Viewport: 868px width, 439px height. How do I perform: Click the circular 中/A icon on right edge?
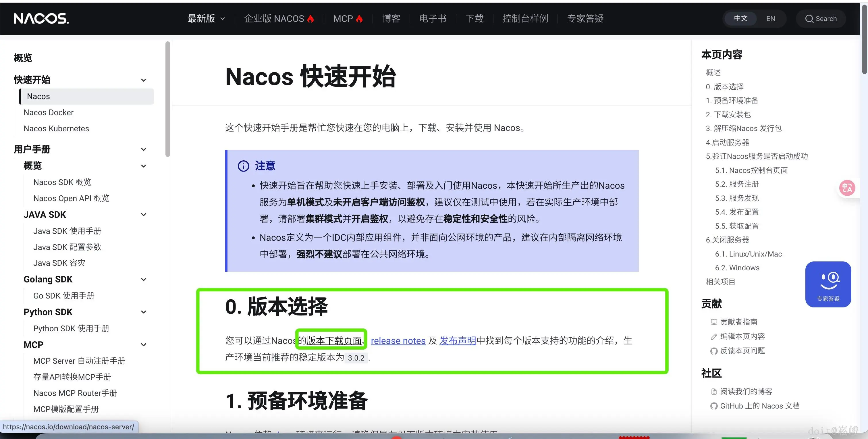(847, 188)
